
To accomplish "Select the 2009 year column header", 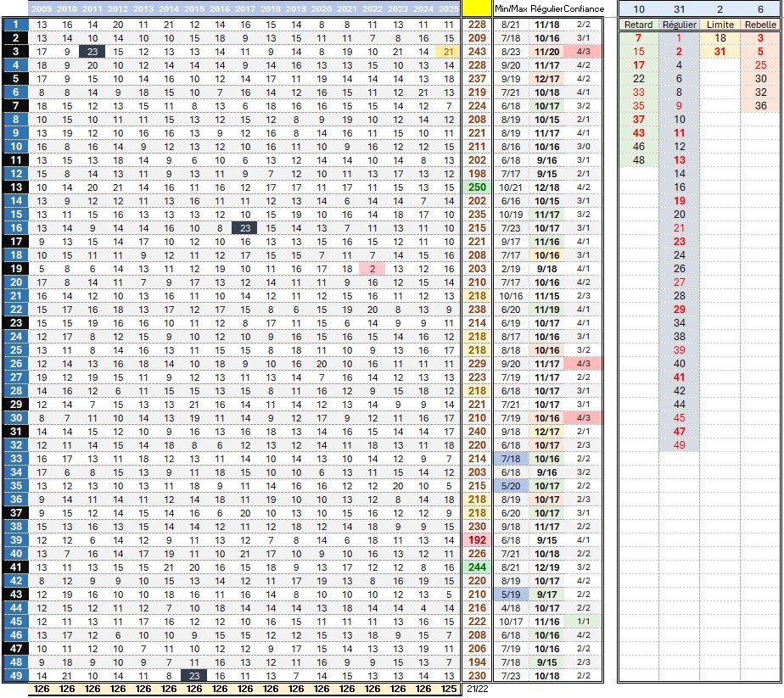I will pos(42,8).
